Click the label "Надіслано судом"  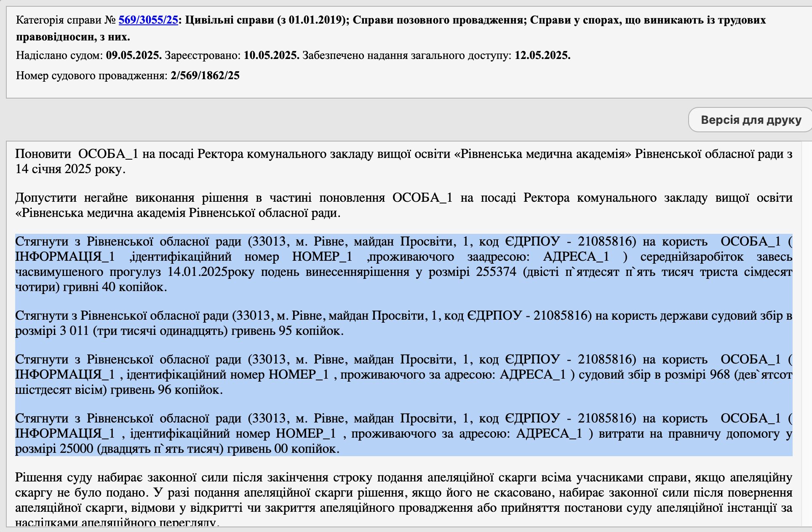click(59, 55)
